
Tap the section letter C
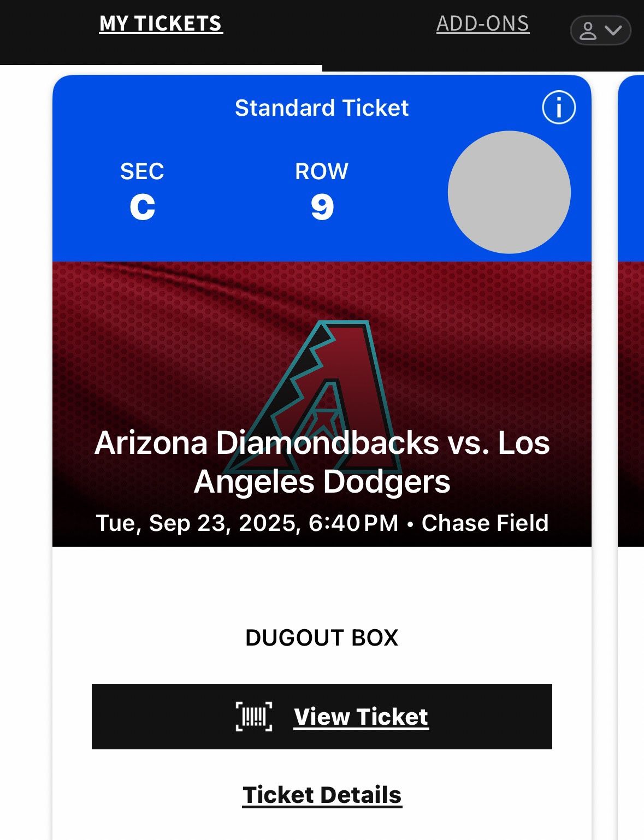click(143, 208)
